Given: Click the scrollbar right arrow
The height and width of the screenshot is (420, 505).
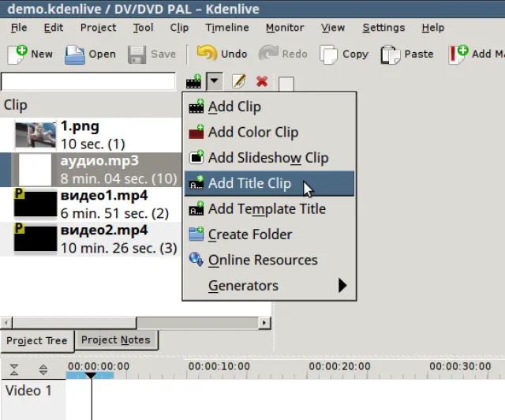Looking at the screenshot, I should click(264, 323).
